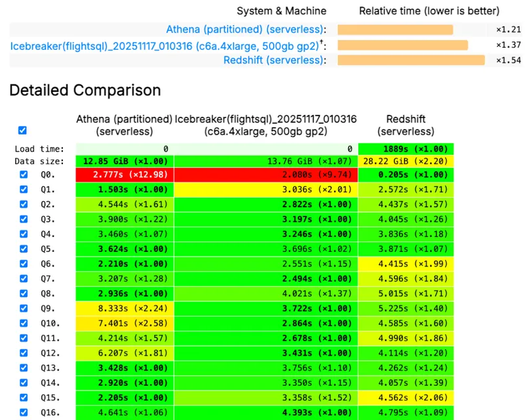Disable the Q3 query checkbox
The height and width of the screenshot is (420, 525).
pos(24,219)
